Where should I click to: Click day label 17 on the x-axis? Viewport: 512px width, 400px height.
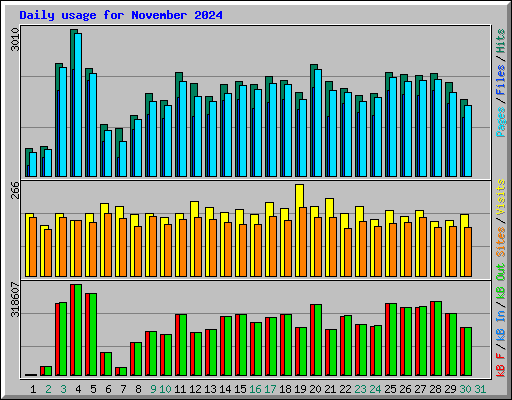click(270, 389)
